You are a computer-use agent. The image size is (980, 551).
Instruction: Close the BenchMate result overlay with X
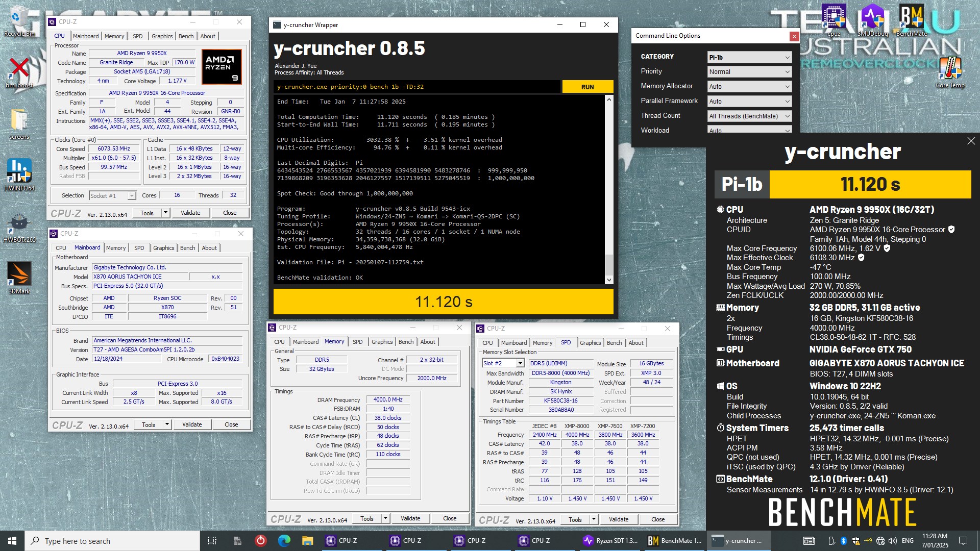971,141
